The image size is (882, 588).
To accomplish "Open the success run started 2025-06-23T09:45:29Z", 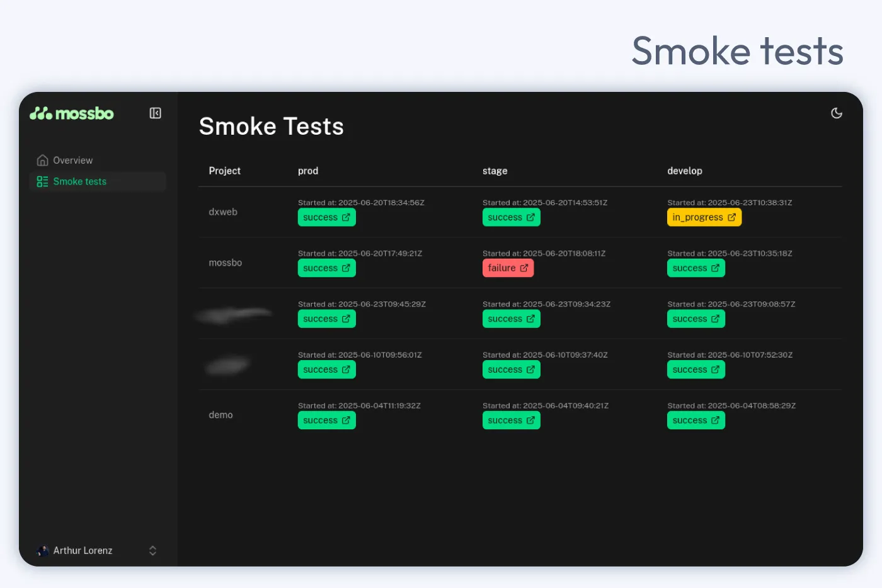I will pyautogui.click(x=326, y=319).
